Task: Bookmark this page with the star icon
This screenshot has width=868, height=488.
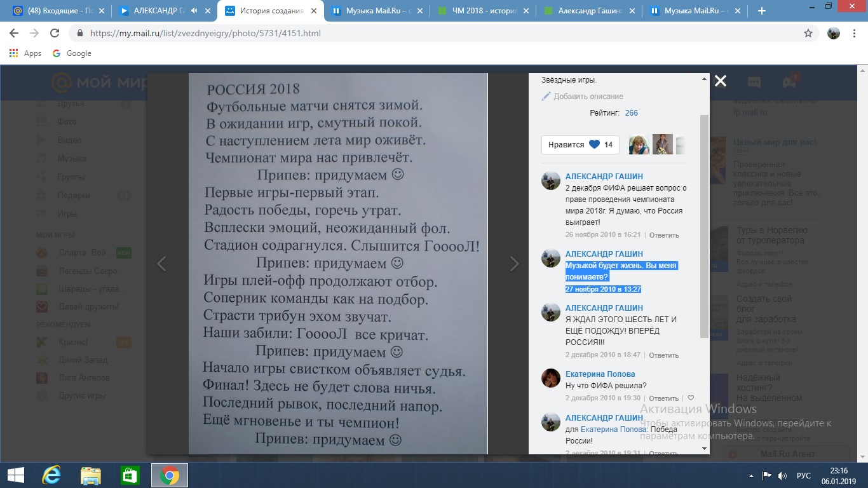Action: pyautogui.click(x=808, y=33)
